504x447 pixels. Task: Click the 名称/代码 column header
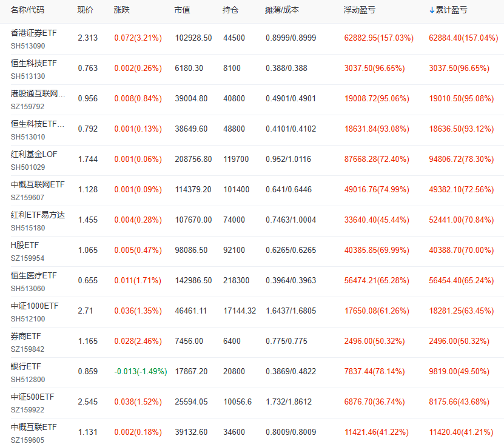27,10
